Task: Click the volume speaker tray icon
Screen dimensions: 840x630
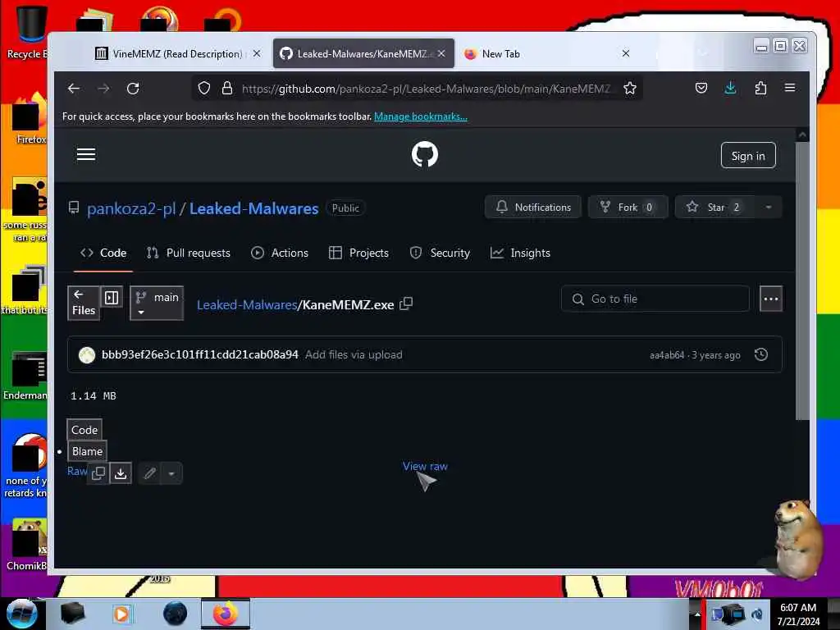Action: 757,614
